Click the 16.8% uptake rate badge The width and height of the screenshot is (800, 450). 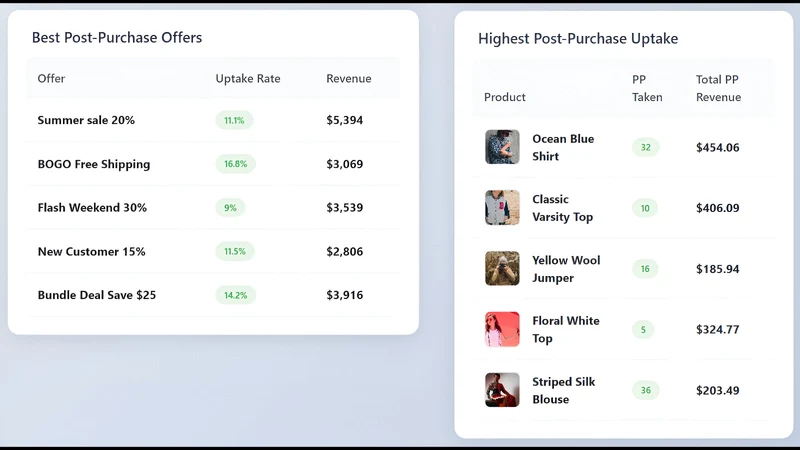click(x=235, y=164)
